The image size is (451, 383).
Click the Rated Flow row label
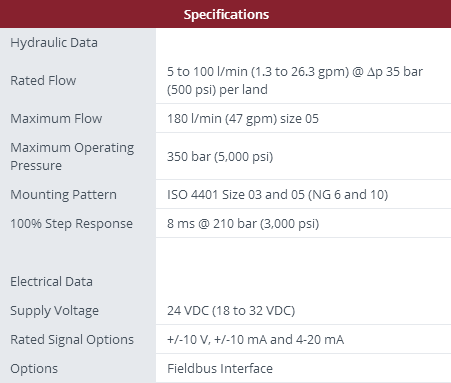click(x=43, y=81)
